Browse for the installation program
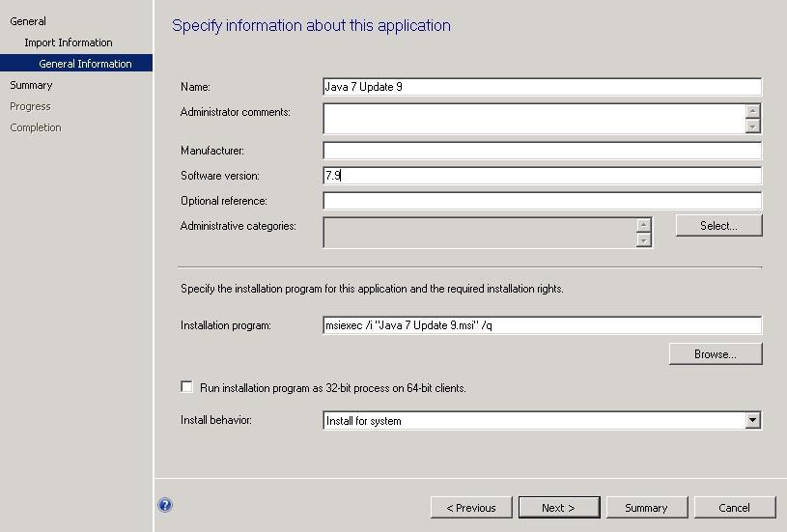Image resolution: width=787 pixels, height=532 pixels. click(x=716, y=353)
